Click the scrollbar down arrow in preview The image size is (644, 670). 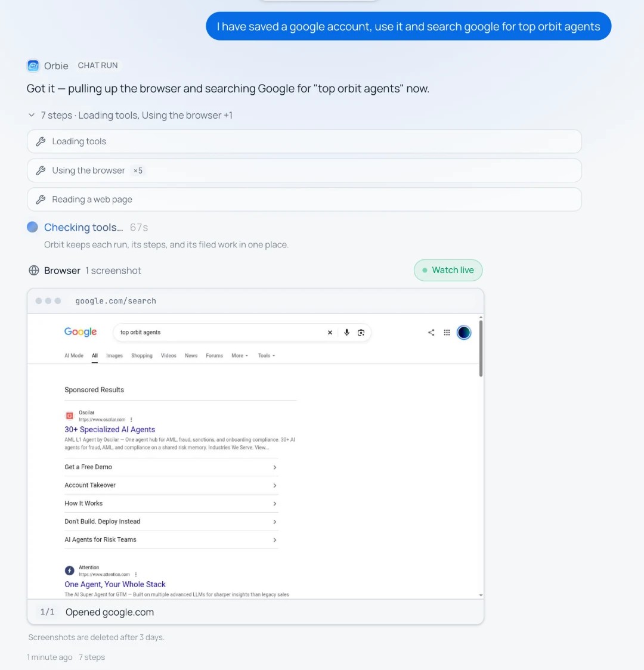point(481,595)
